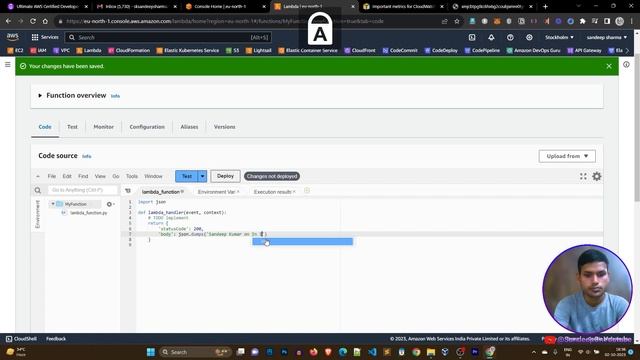Open code editor preferences gear
Image resolution: width=640 pixels, height=360 pixels.
pos(597,176)
